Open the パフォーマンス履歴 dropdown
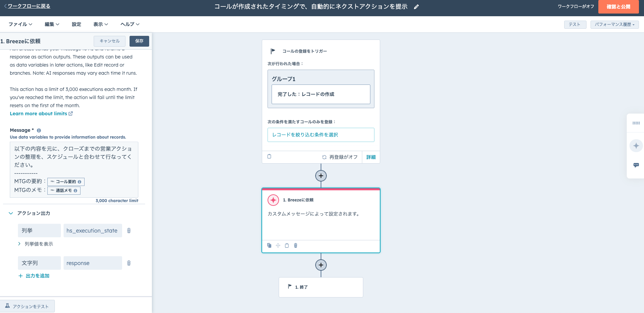 [x=614, y=24]
